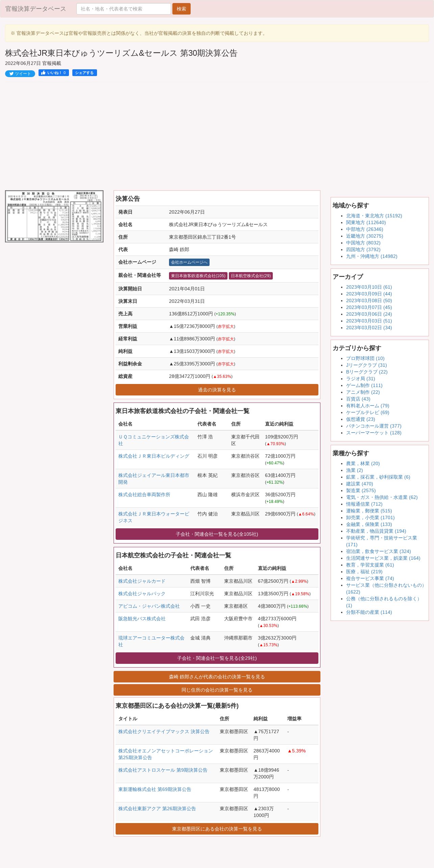Click the Facebook いいね! button

54,73
